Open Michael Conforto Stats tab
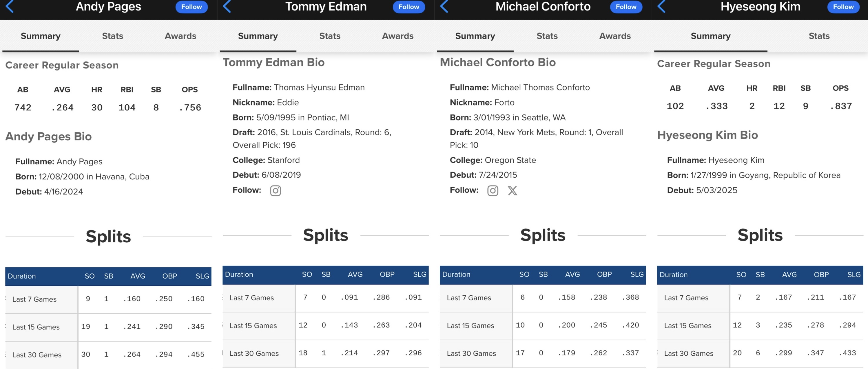Viewport: 868px width, 369px height. (x=547, y=36)
